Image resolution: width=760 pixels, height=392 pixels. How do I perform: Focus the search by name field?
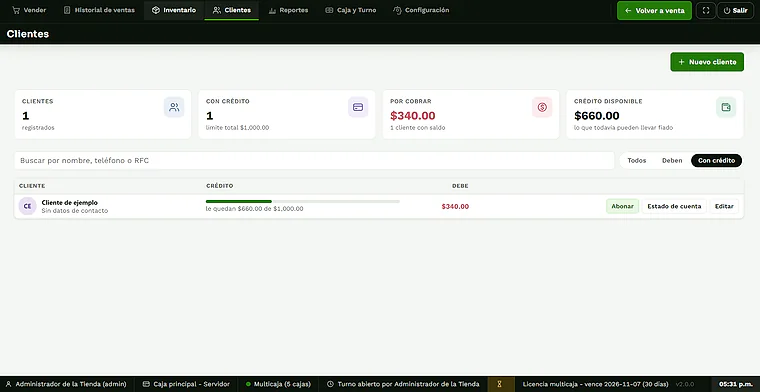coord(314,160)
